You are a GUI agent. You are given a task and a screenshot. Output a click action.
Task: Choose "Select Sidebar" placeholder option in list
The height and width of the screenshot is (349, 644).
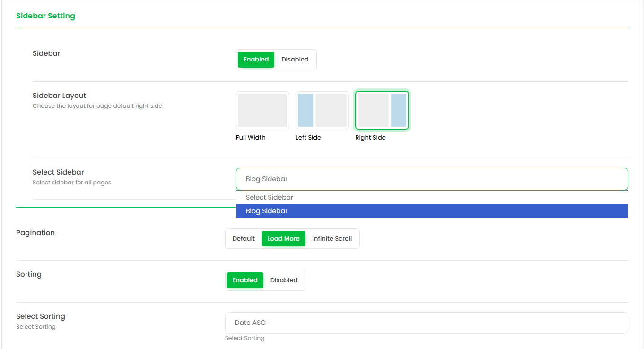(x=432, y=198)
